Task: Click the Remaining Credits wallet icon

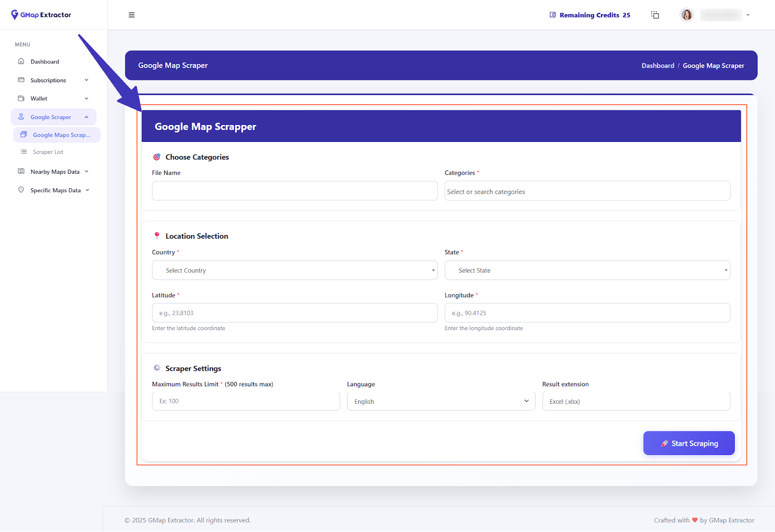Action: (x=552, y=15)
